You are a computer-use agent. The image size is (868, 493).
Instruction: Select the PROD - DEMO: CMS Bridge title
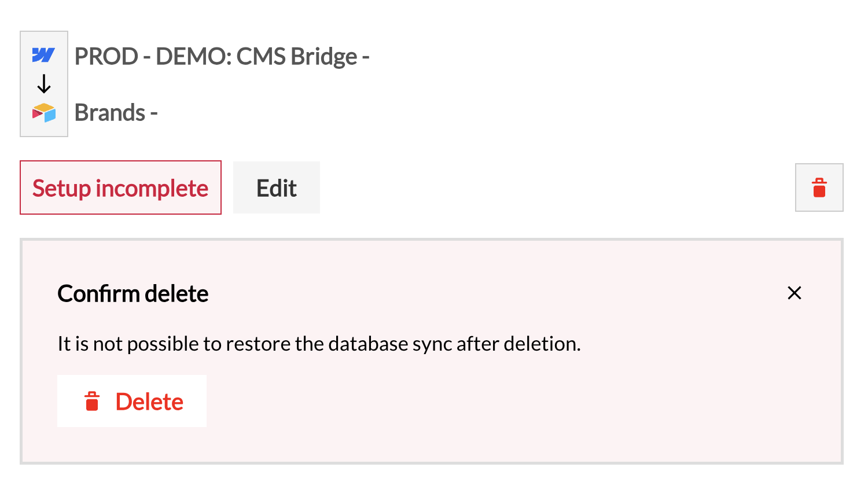tap(222, 57)
